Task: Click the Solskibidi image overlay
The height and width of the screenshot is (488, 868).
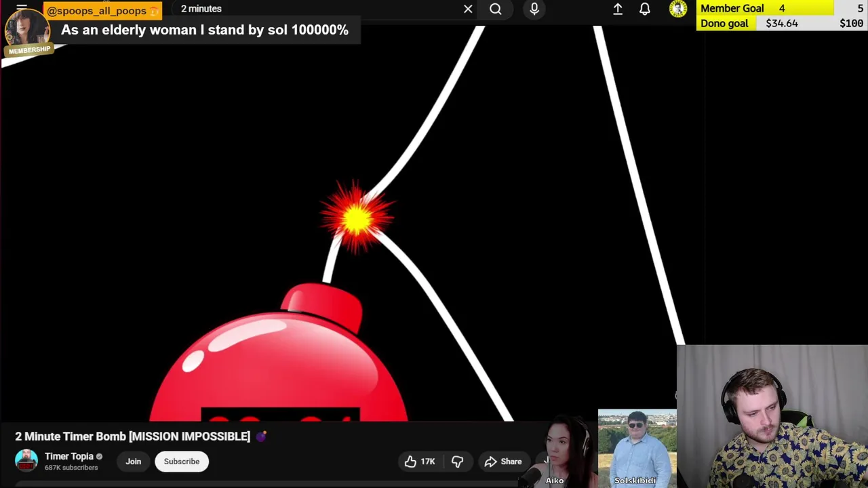Action: 637,448
